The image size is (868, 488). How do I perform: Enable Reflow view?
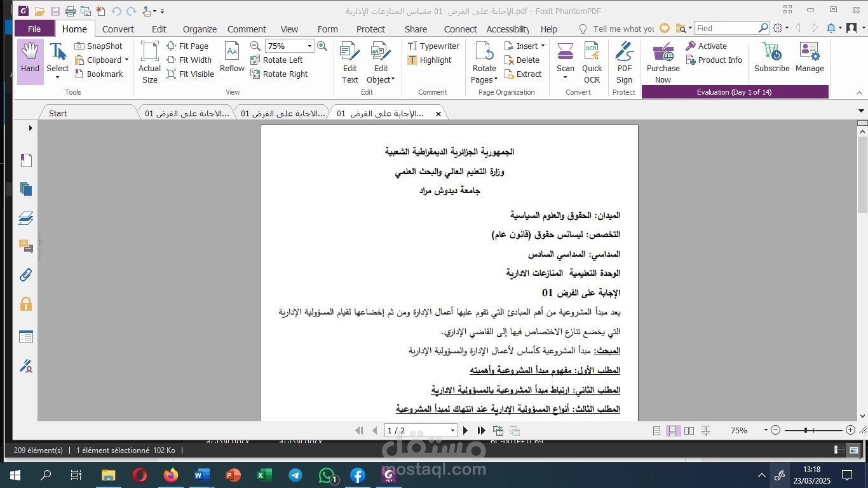(x=232, y=57)
